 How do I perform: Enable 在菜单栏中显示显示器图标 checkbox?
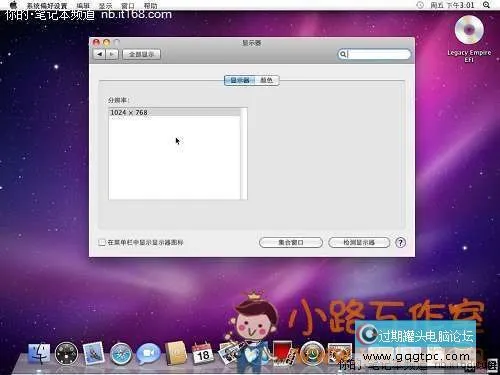(x=102, y=242)
